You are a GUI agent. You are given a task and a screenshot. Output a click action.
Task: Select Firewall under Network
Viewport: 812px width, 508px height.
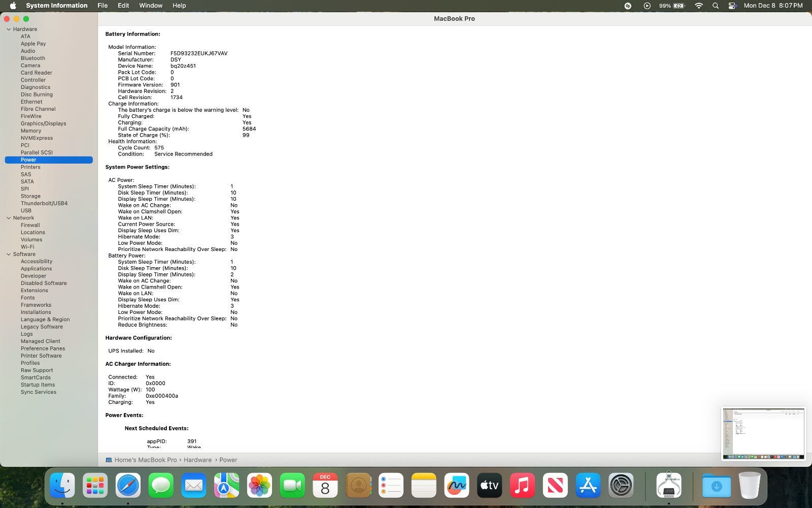30,225
